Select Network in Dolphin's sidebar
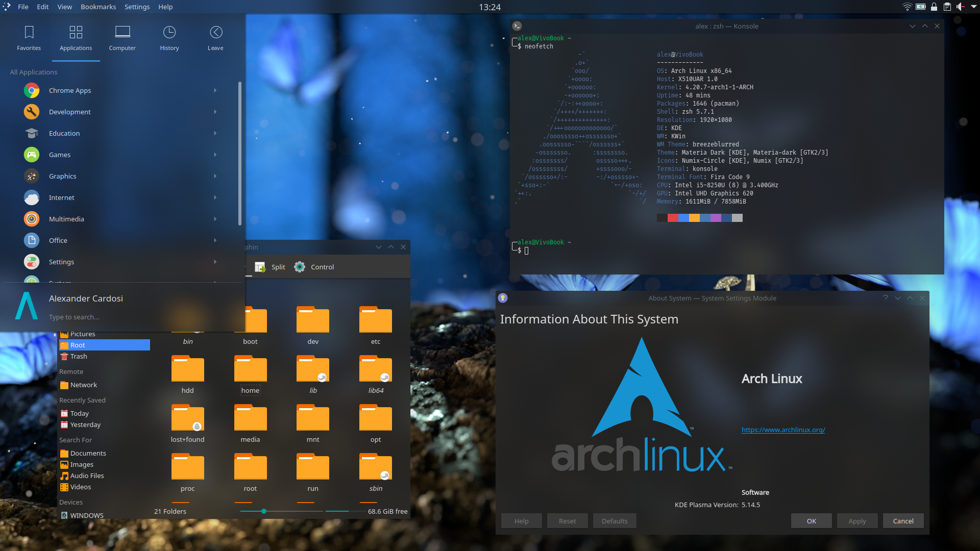Image resolution: width=980 pixels, height=551 pixels. [84, 385]
